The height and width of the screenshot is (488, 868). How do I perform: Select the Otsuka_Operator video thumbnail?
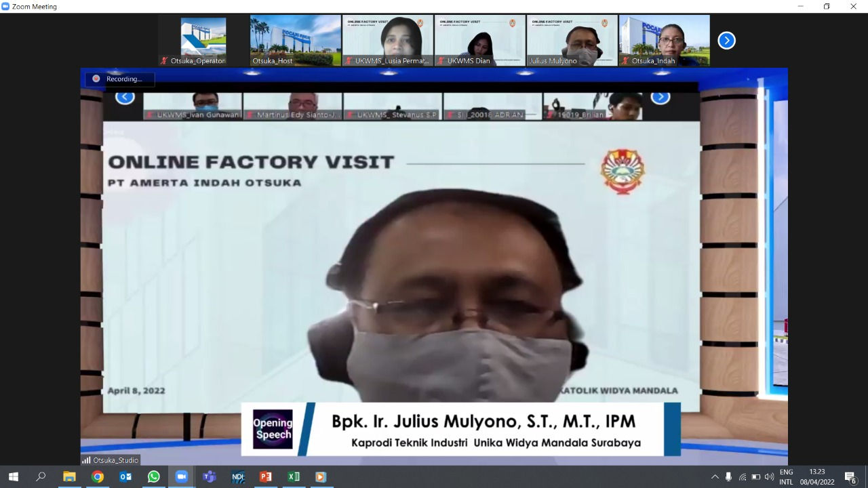click(203, 41)
